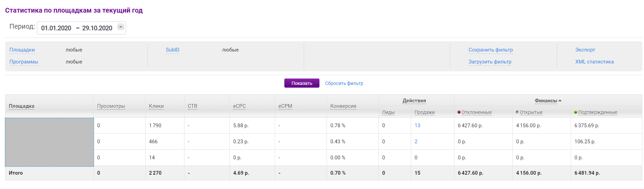Click the purple Показать button

pyautogui.click(x=302, y=83)
